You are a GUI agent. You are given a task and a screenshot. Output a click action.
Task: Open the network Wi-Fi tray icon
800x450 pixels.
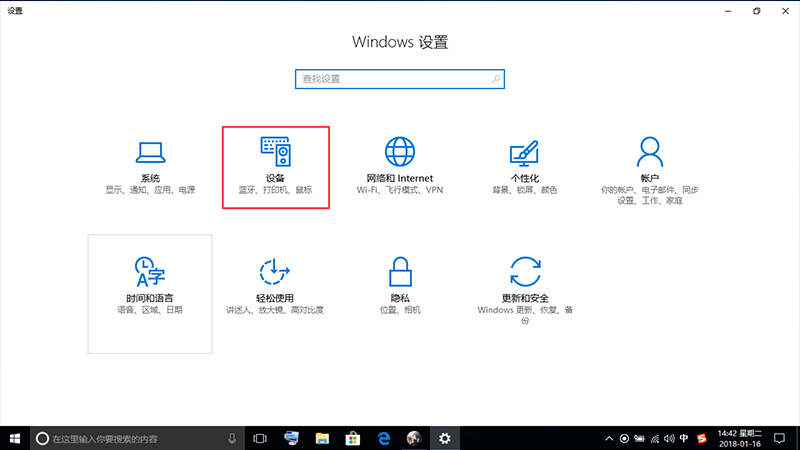pyautogui.click(x=655, y=439)
